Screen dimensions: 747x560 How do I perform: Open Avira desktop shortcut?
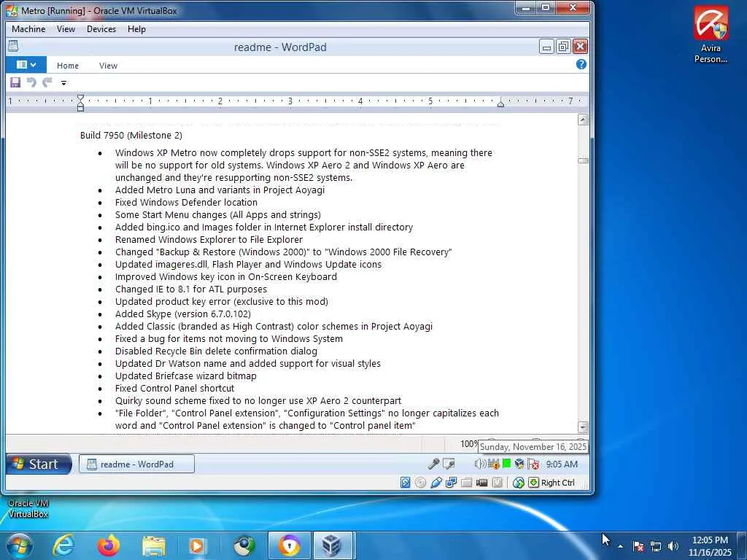click(x=711, y=34)
